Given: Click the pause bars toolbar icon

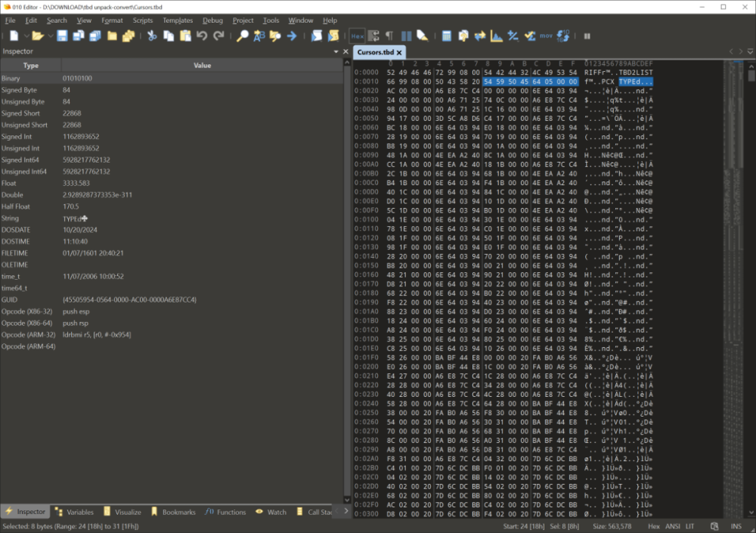Looking at the screenshot, I should point(587,36).
